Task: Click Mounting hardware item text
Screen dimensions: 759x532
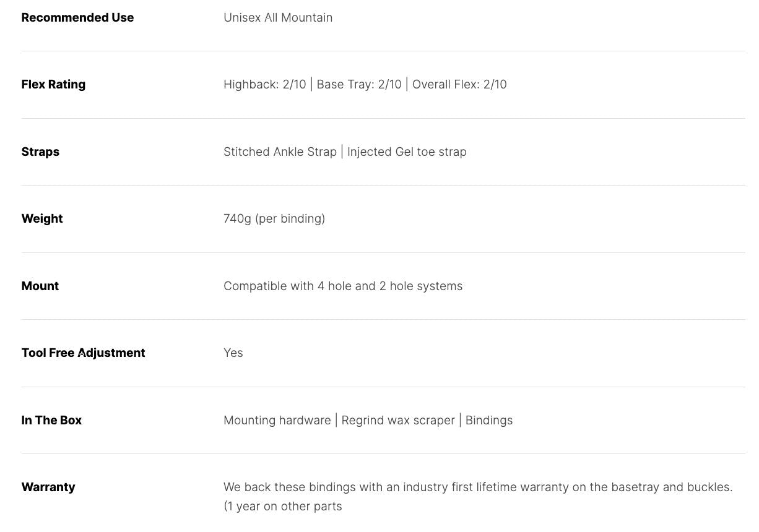Action: pyautogui.click(x=277, y=420)
